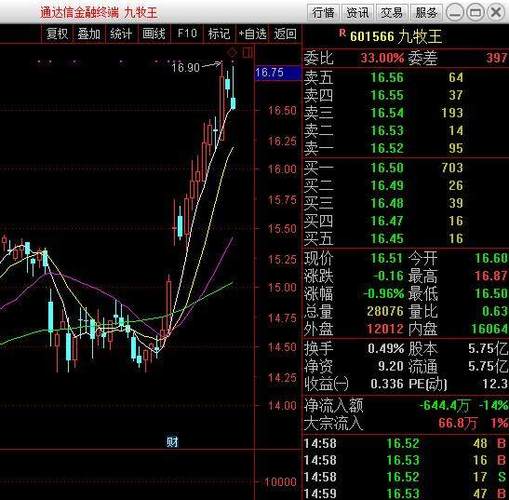Screen dimensions: 509x500
Task: Click 外盘 value 12012
Action: [x=385, y=329]
